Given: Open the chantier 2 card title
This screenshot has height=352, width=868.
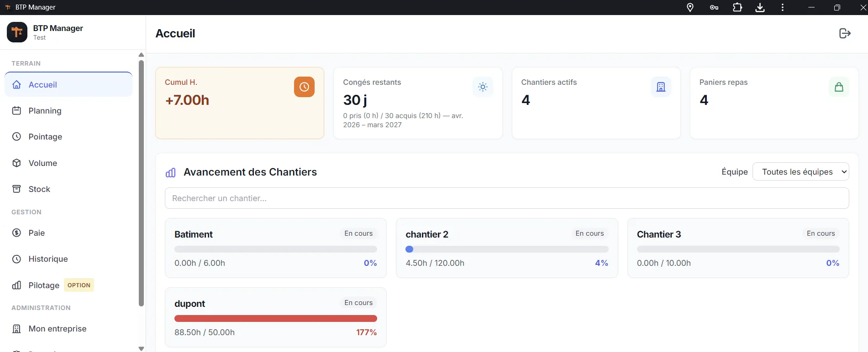Looking at the screenshot, I should (427, 234).
